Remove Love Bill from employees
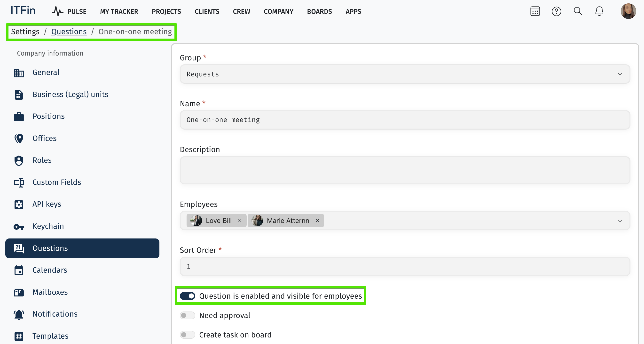This screenshot has height=344, width=644. click(240, 221)
